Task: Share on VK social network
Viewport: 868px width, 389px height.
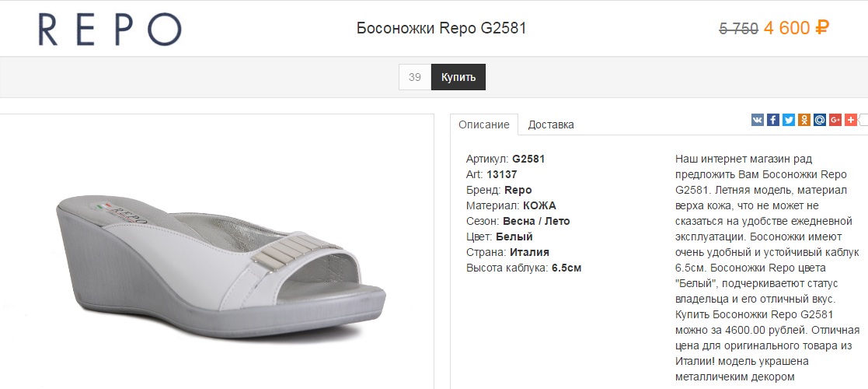Action: pos(758,120)
